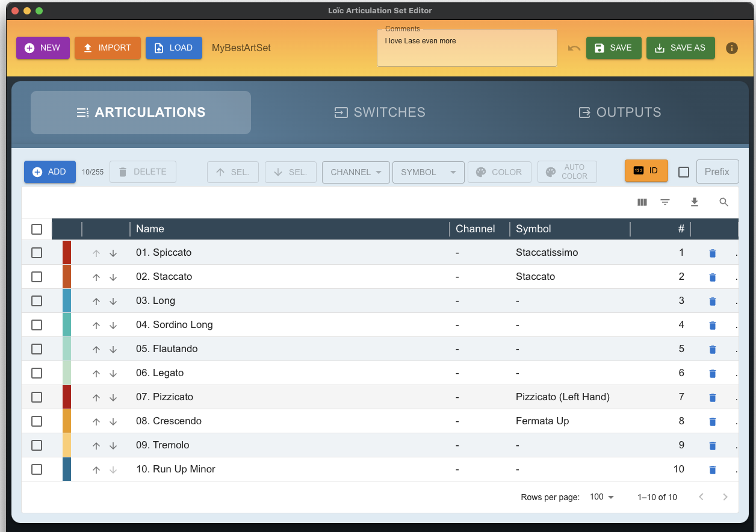The width and height of the screenshot is (756, 532).
Task: Tick the checkbox for 01. Spiccato
Action: point(37,253)
